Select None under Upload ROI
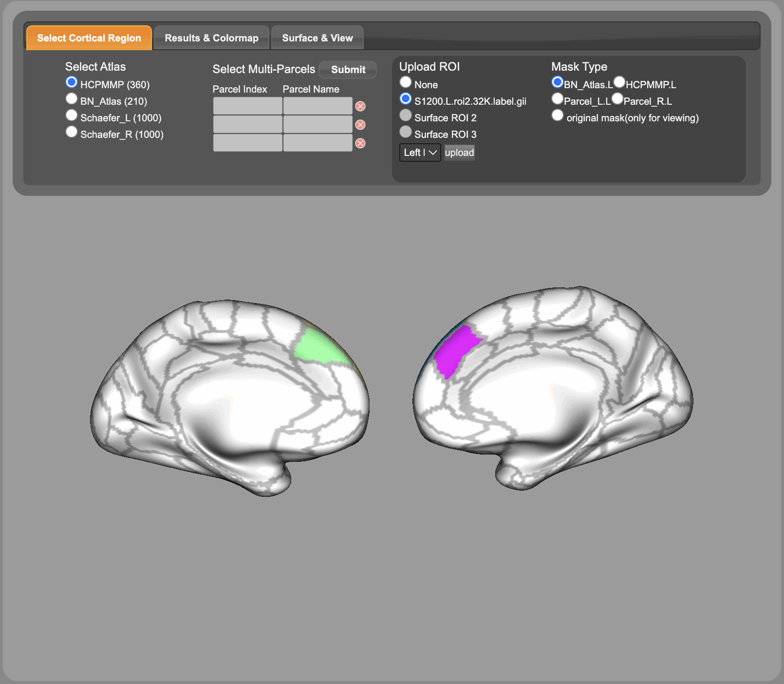This screenshot has height=684, width=784. pyautogui.click(x=406, y=82)
